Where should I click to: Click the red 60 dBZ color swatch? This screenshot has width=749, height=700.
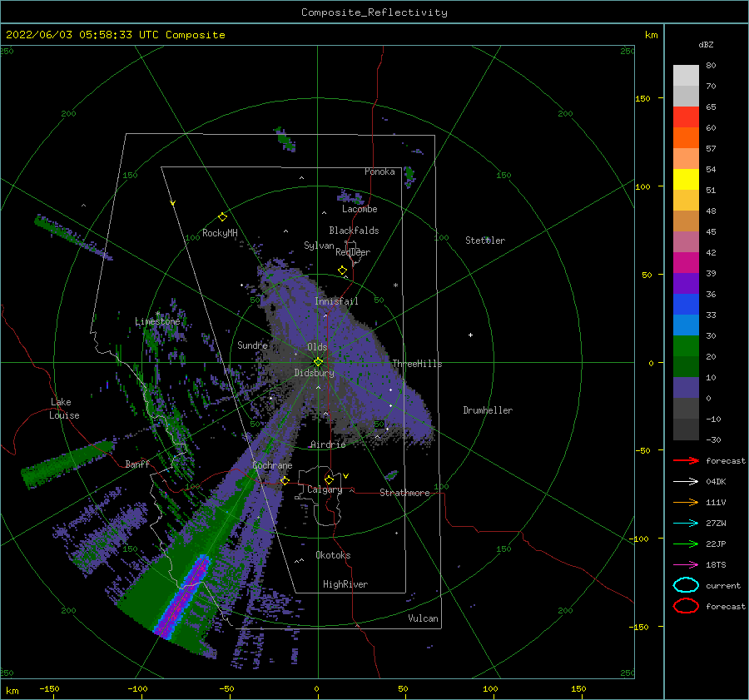686,117
